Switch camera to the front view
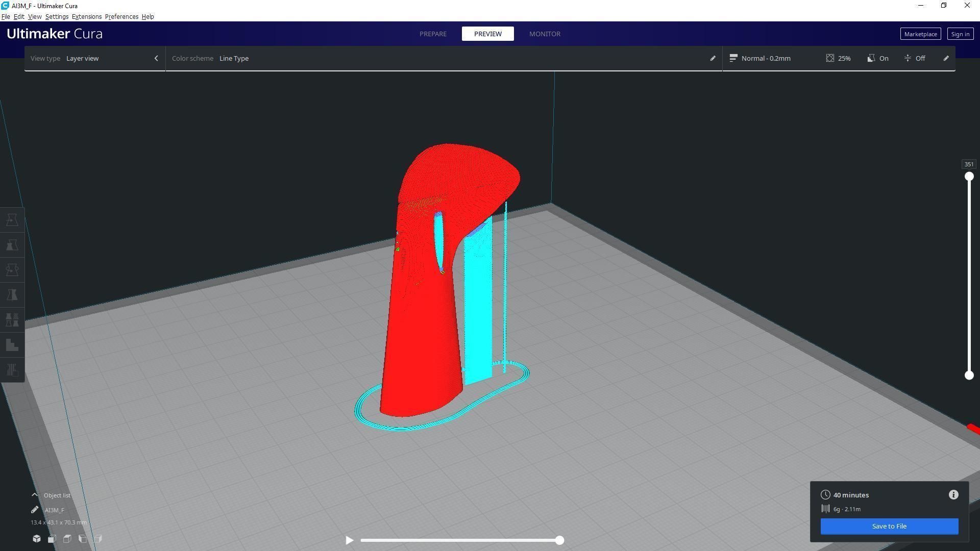This screenshot has width=980, height=551. [52, 539]
